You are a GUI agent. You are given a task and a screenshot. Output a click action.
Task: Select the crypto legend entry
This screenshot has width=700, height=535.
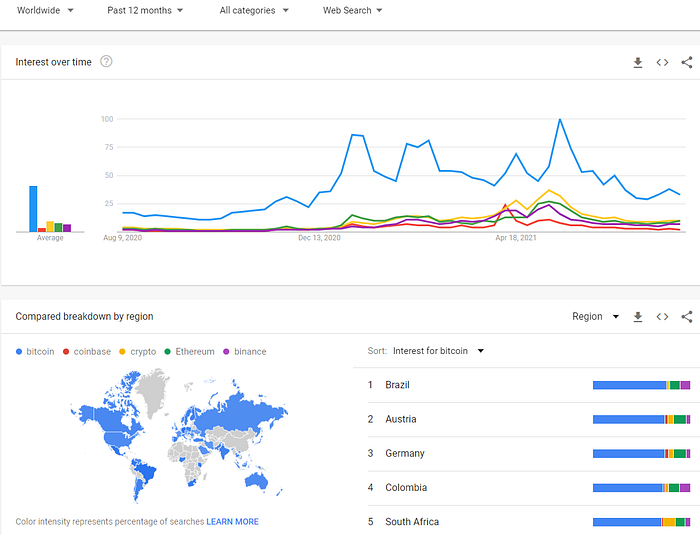(x=138, y=351)
